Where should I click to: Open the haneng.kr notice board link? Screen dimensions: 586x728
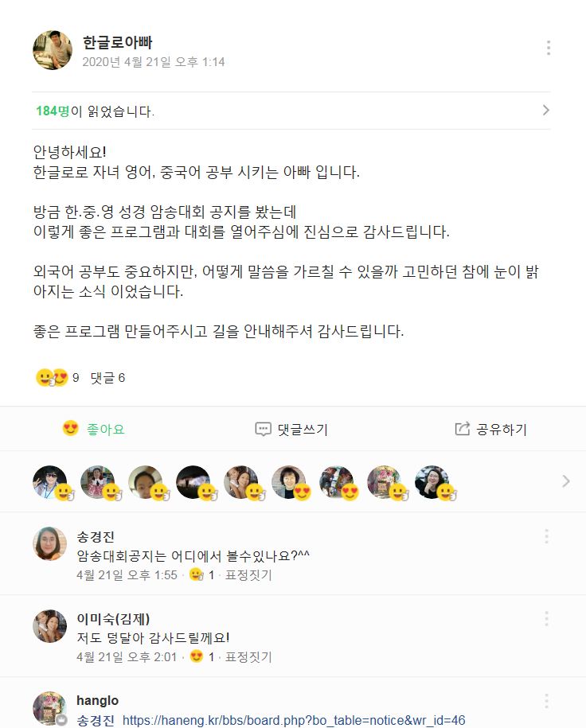(294, 719)
